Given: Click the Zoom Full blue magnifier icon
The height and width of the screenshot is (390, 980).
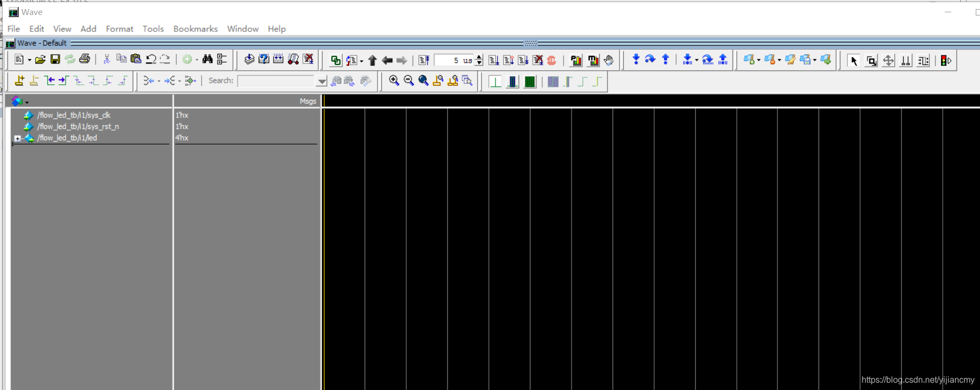Looking at the screenshot, I should click(423, 80).
